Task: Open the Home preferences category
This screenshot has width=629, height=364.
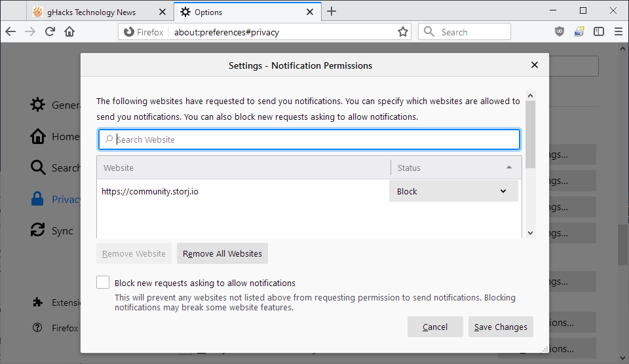Action: click(x=55, y=137)
